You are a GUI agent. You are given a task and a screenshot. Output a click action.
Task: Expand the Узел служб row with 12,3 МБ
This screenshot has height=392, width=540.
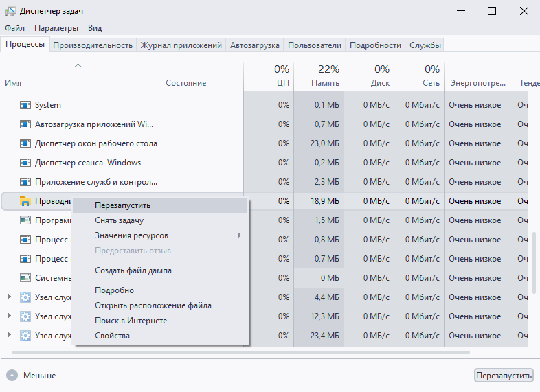coord(10,316)
